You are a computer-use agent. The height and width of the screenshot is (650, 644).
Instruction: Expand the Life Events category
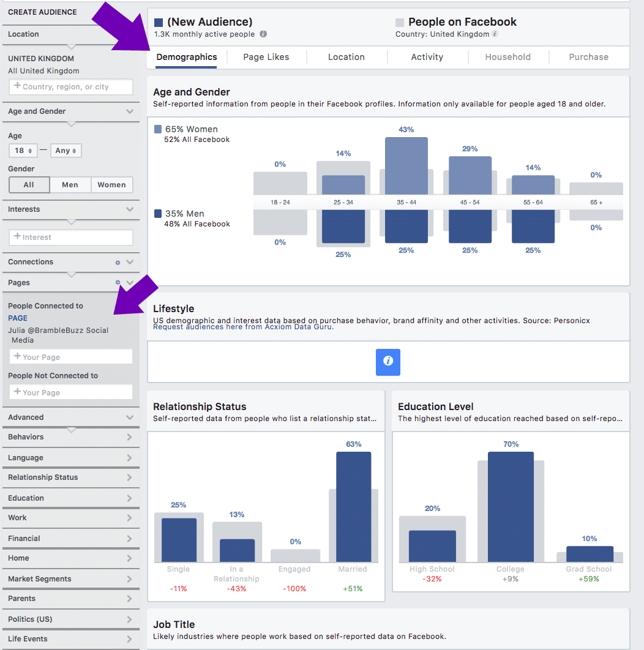click(x=71, y=639)
